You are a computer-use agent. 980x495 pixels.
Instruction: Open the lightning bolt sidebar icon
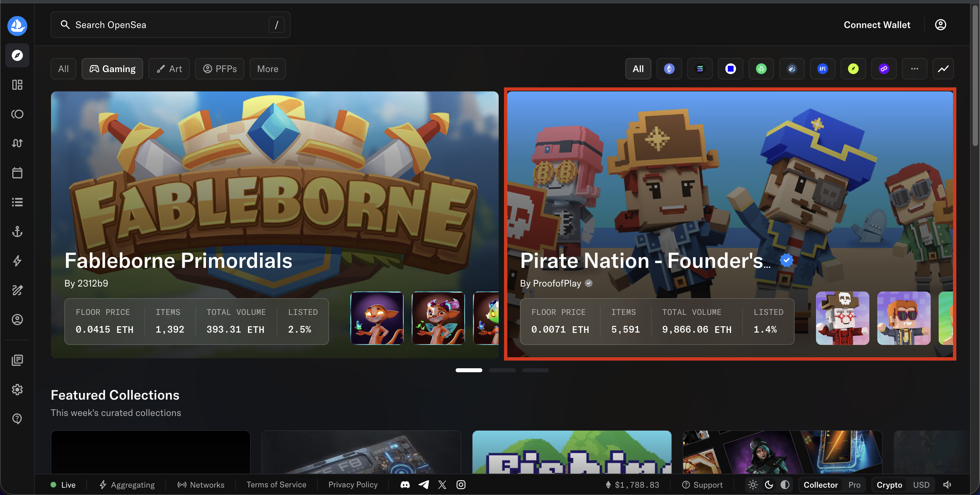tap(17, 261)
